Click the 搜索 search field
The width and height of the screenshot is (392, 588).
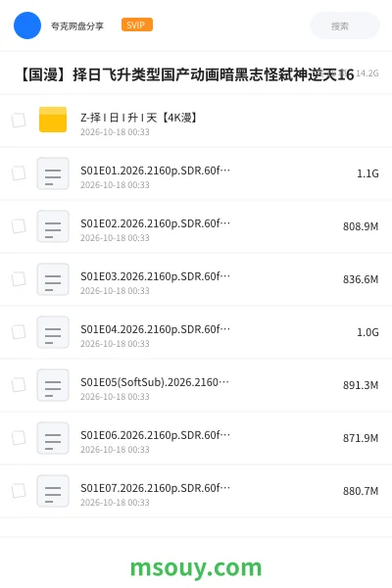point(345,25)
